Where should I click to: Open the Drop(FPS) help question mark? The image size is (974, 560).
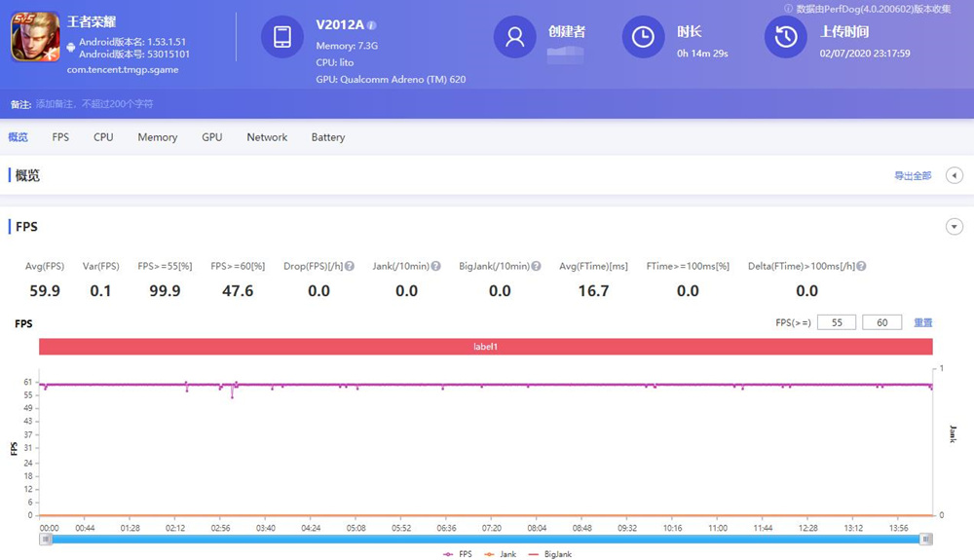pyautogui.click(x=350, y=266)
